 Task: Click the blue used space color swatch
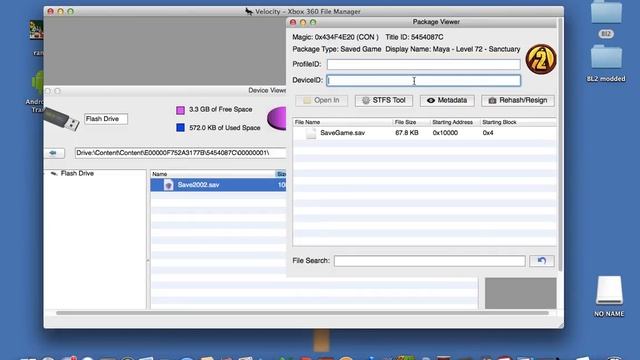tap(180, 128)
